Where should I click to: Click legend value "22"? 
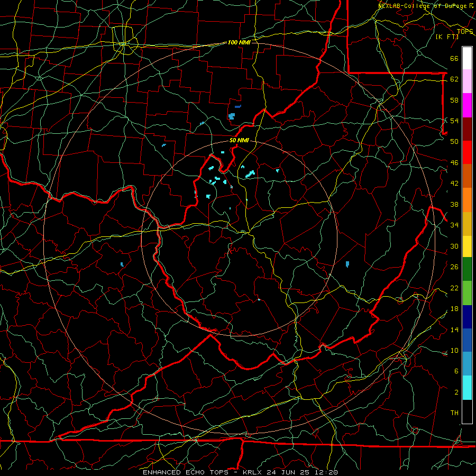tap(454, 288)
